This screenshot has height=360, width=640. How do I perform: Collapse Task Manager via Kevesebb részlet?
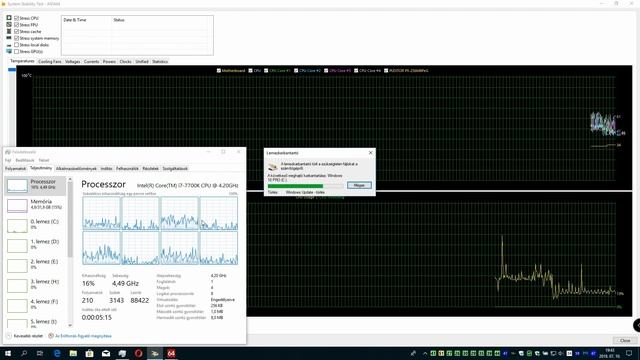point(24,336)
